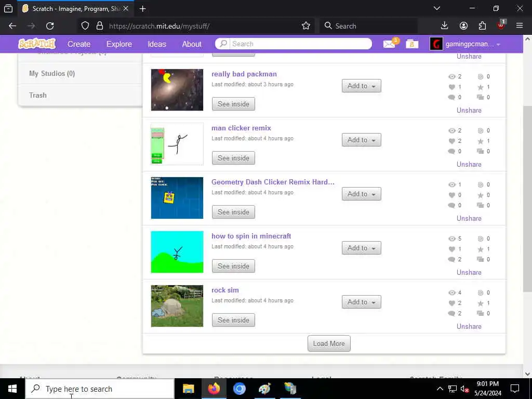532x399 pixels.
Task: Unshare the man clicker remix project
Action: pyautogui.click(x=469, y=164)
